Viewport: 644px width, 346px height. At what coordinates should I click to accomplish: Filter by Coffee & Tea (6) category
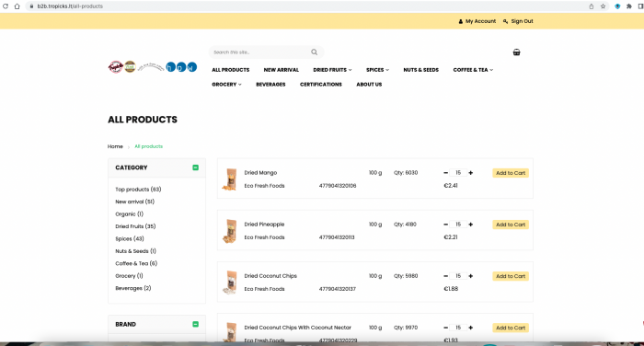pyautogui.click(x=136, y=263)
